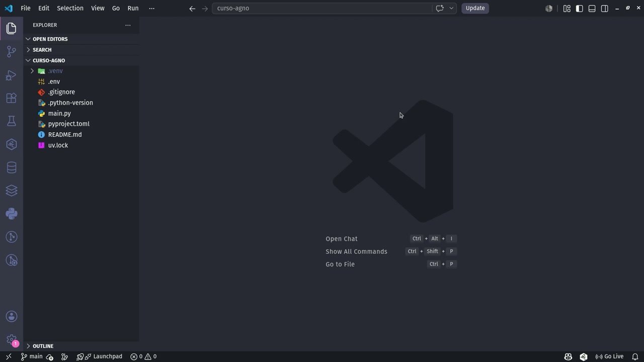
Task: Open the .env file
Action: [x=81, y=81]
